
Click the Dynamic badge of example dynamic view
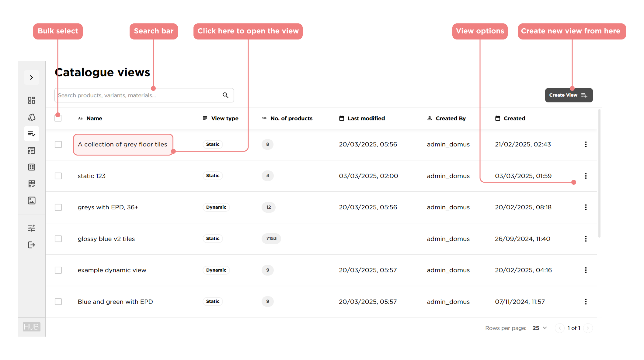point(216,270)
